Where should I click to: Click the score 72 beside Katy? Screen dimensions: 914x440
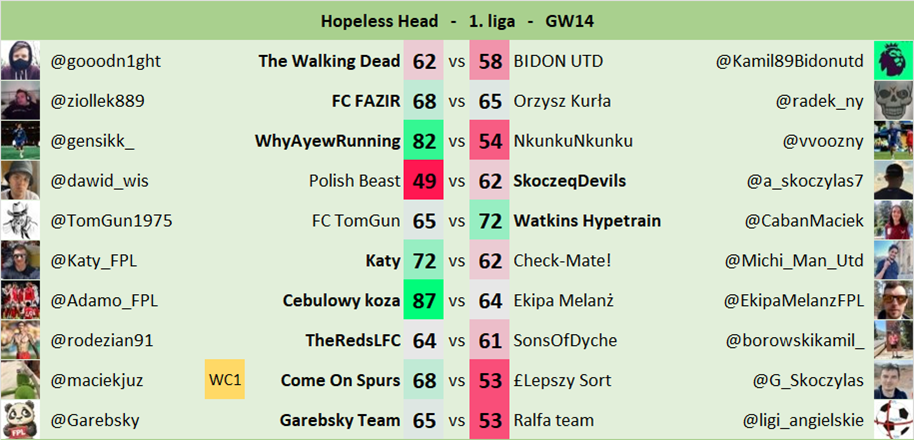tap(424, 261)
